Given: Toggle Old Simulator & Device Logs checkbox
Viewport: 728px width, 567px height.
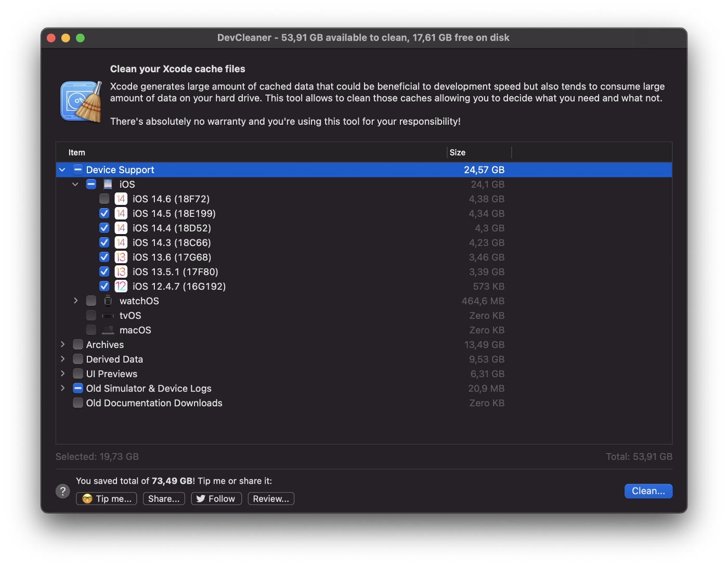Looking at the screenshot, I should click(78, 388).
